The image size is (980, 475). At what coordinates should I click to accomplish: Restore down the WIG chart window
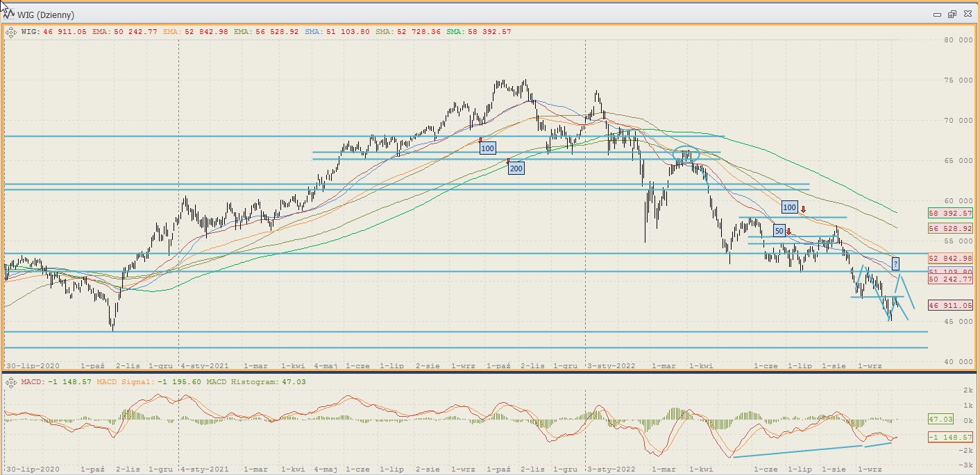pyautogui.click(x=952, y=14)
